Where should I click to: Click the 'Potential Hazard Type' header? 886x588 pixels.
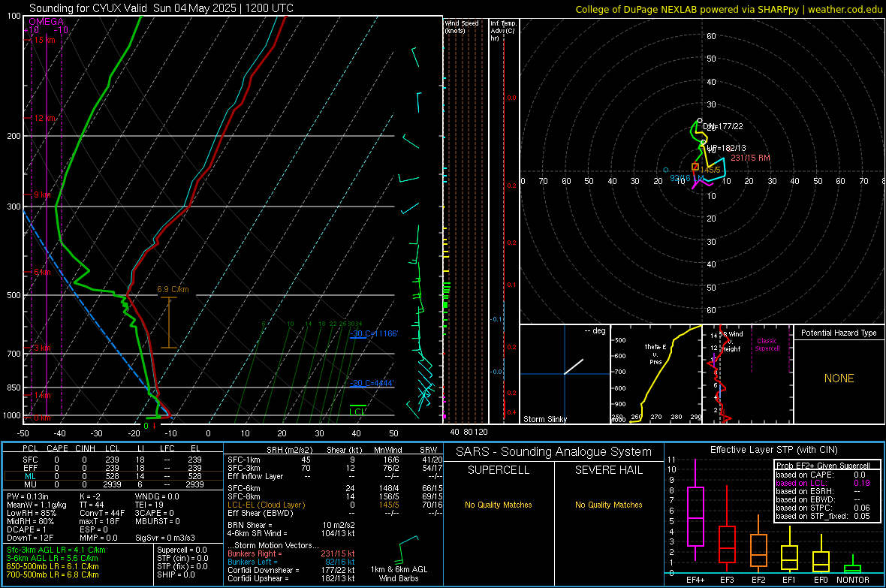tap(839, 333)
